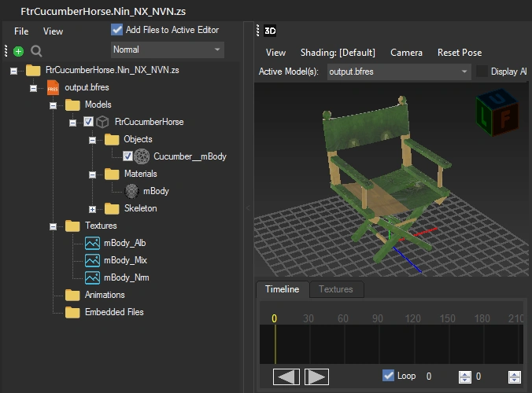532x393 pixels.
Task: Click the mBody_Alb texture icon
Action: (92, 243)
